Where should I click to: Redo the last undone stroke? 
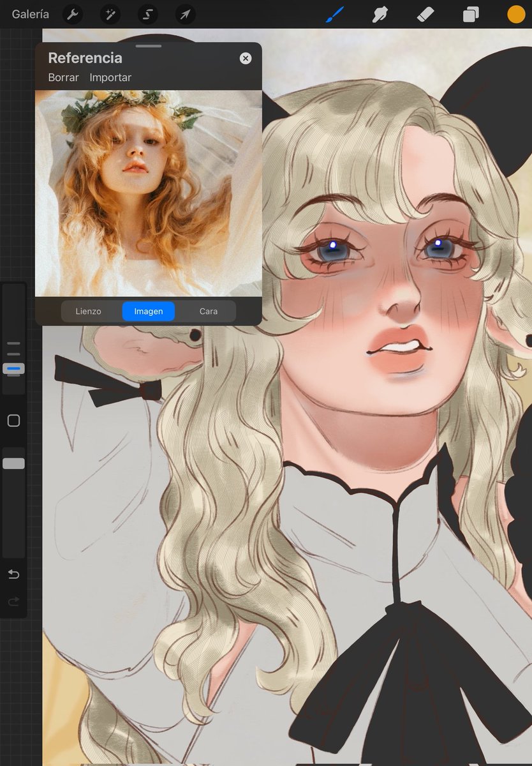(13, 601)
